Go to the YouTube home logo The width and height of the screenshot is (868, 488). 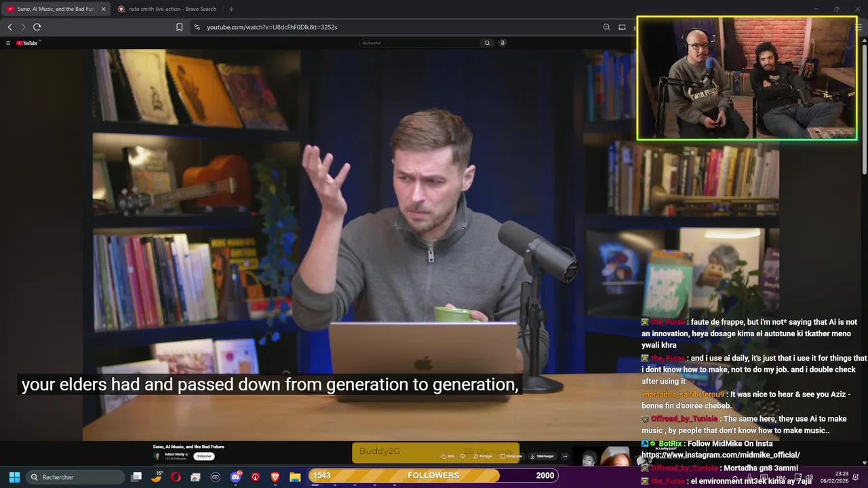coord(28,43)
